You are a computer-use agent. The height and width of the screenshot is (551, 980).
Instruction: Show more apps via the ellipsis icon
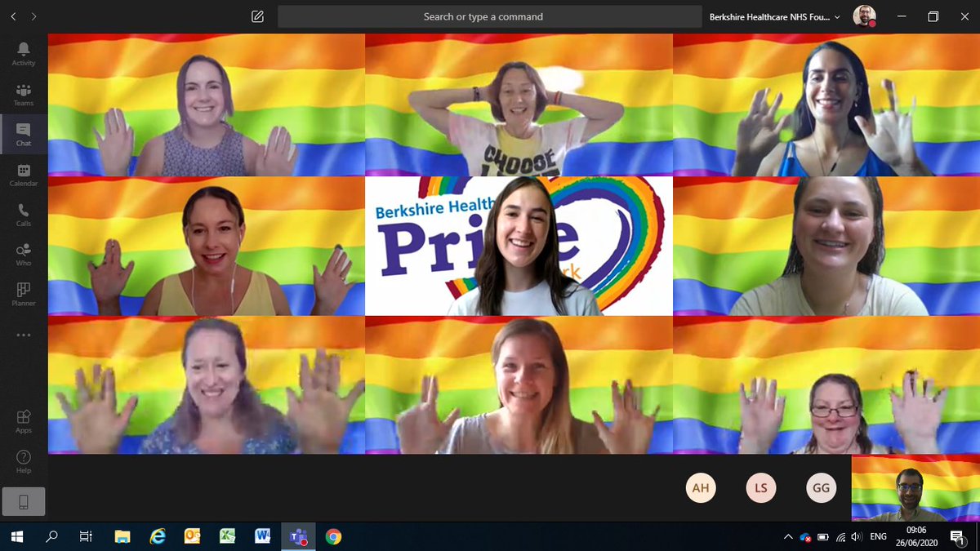pos(23,335)
